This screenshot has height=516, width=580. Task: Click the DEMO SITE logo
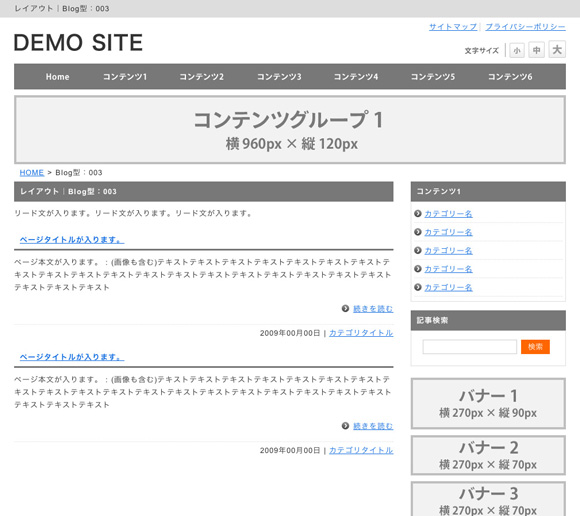(78, 43)
